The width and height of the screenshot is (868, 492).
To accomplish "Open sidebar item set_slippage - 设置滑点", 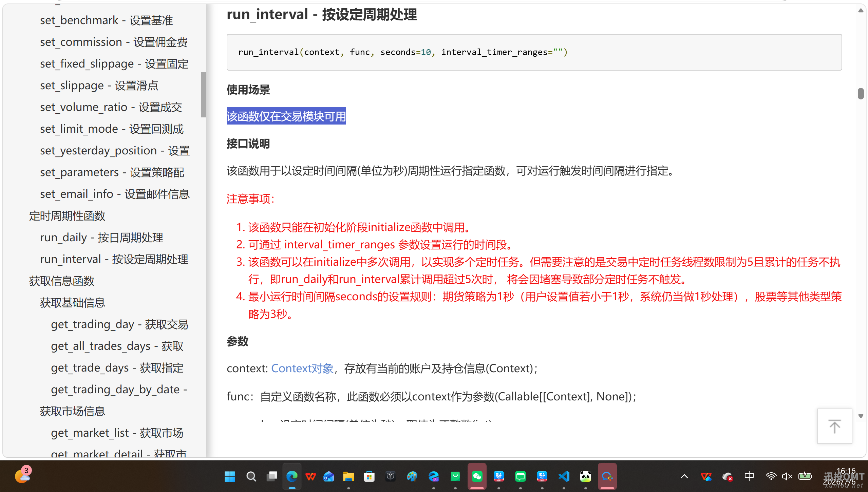I will 99,86.
